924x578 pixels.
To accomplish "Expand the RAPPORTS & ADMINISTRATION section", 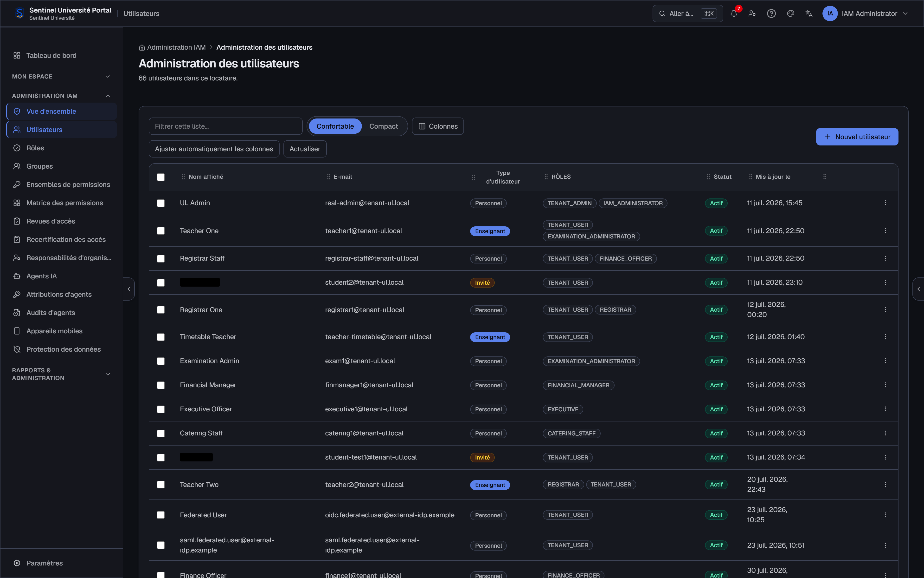I will click(61, 374).
